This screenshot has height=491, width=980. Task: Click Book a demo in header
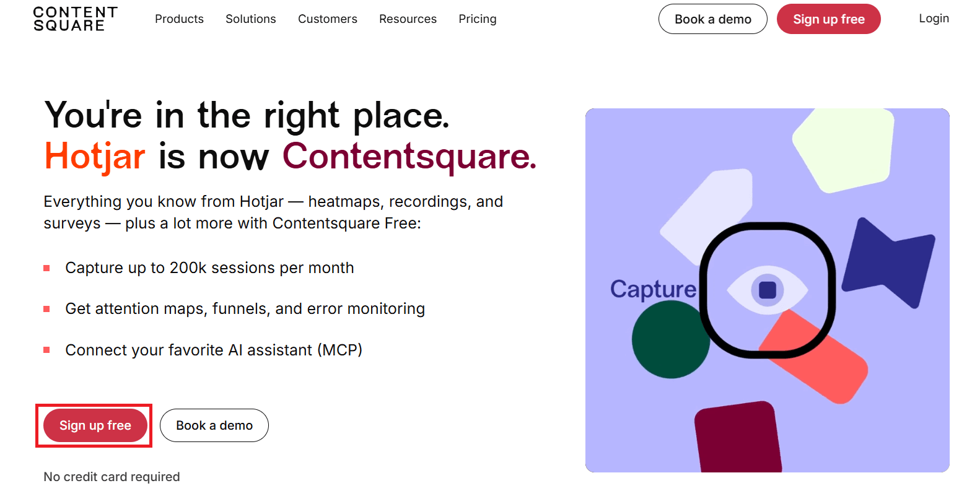click(x=713, y=19)
